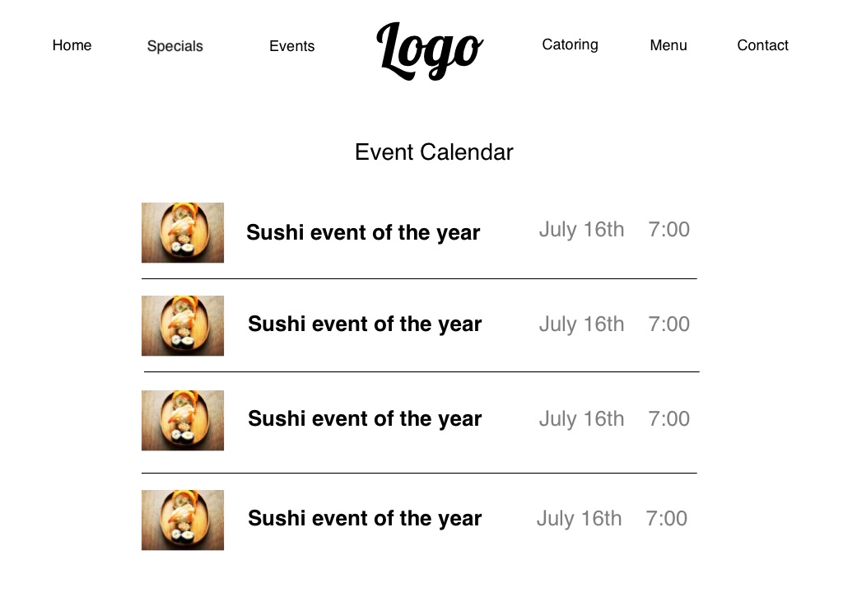The width and height of the screenshot is (843, 616).
Task: Open the first Sushi event of the year title
Action: click(x=363, y=233)
